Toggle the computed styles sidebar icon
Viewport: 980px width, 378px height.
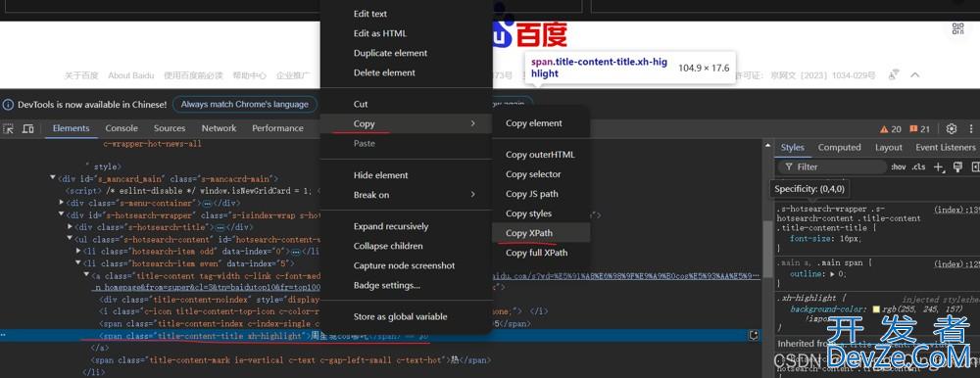(975, 166)
